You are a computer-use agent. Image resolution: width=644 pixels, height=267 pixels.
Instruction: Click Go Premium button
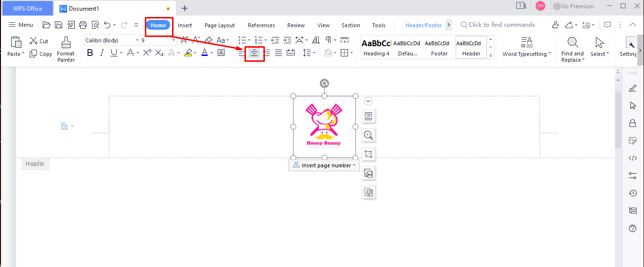[x=574, y=6]
